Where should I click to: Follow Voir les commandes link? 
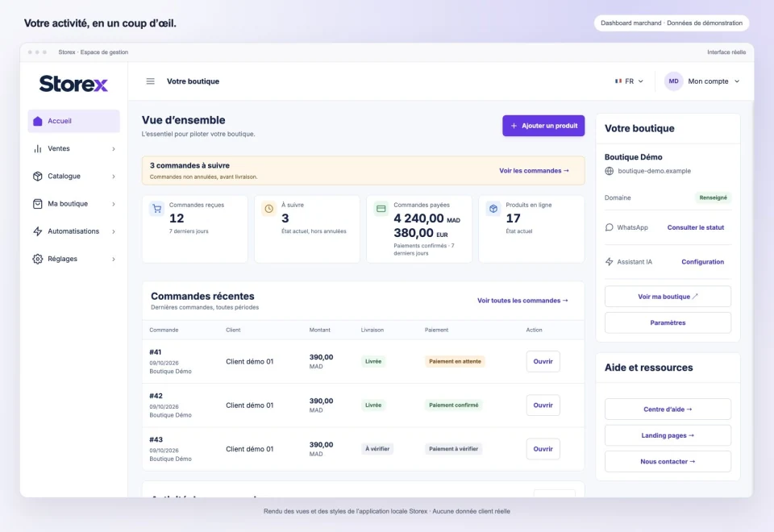pos(534,171)
